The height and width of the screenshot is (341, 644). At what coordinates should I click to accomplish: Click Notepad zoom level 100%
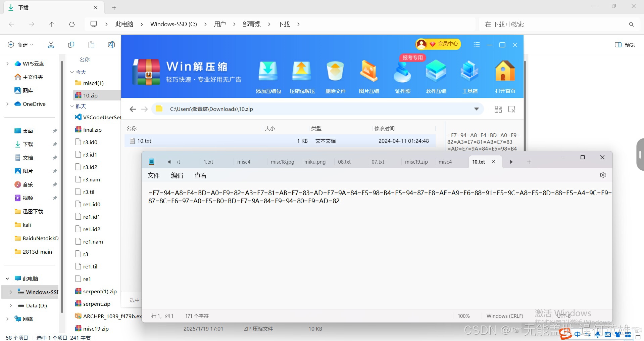point(464,316)
